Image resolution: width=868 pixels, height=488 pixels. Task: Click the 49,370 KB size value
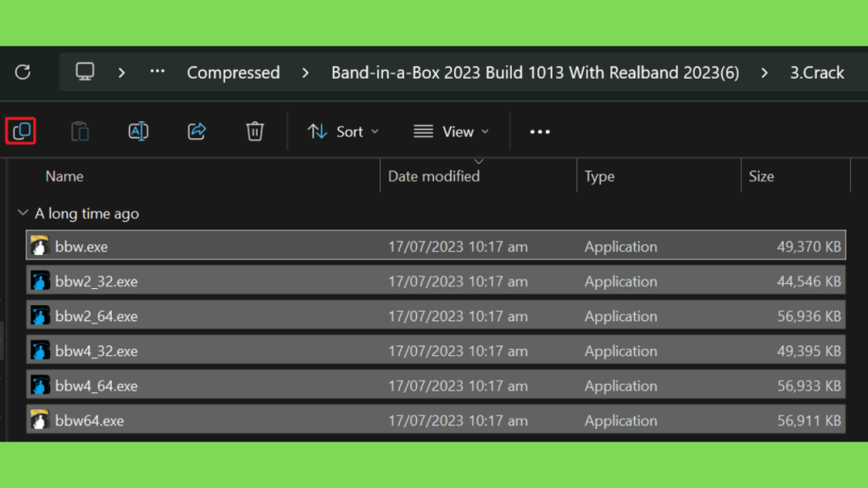click(x=809, y=247)
